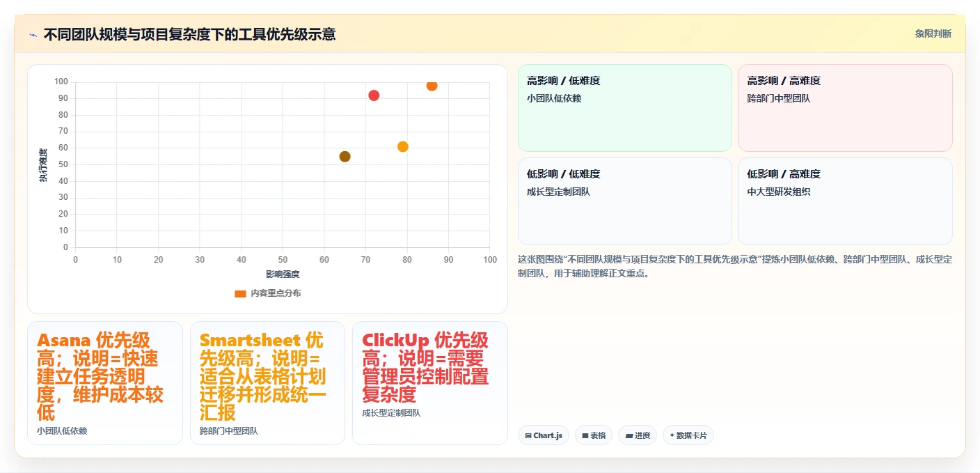Click the 进度 tag

[x=638, y=435]
